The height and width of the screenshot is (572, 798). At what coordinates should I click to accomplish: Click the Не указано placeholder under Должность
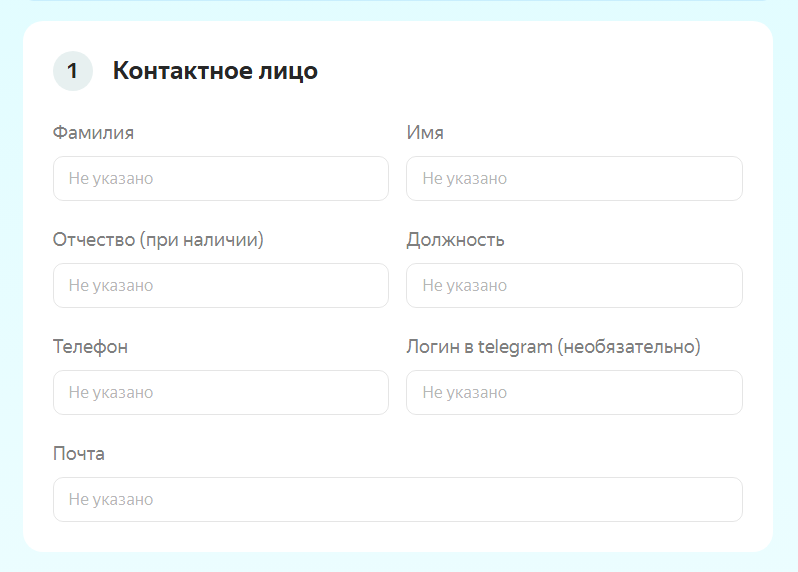point(465,285)
